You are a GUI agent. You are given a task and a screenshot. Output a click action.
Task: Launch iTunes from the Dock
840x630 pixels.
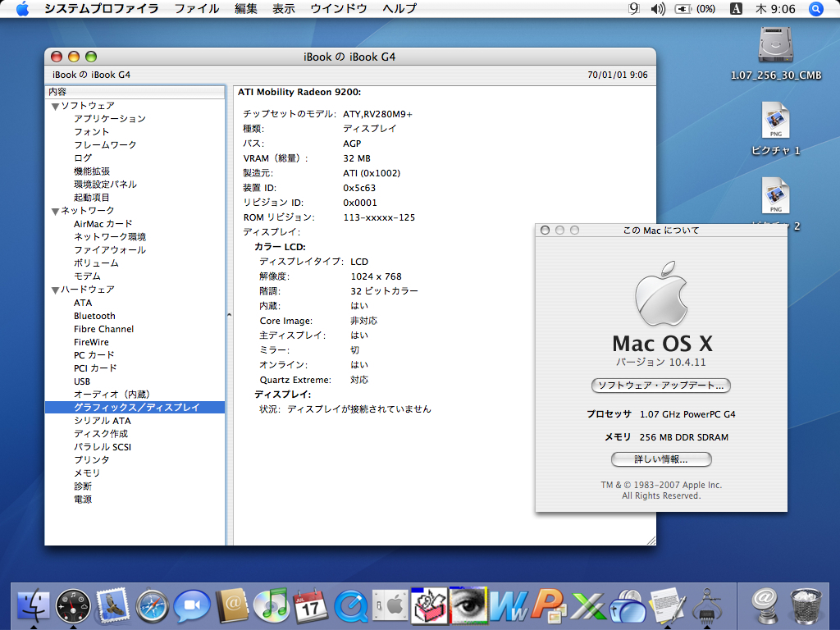(x=271, y=607)
